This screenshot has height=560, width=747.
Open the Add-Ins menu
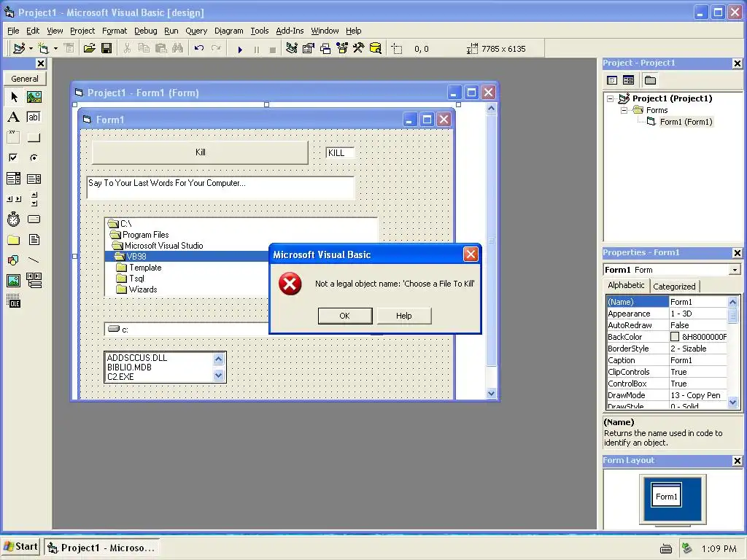pos(290,31)
